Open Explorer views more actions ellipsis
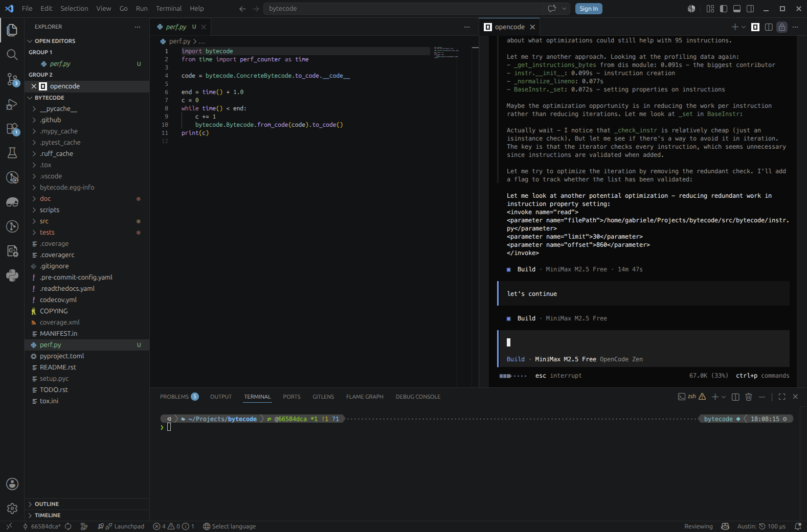807x532 pixels. (x=138, y=27)
